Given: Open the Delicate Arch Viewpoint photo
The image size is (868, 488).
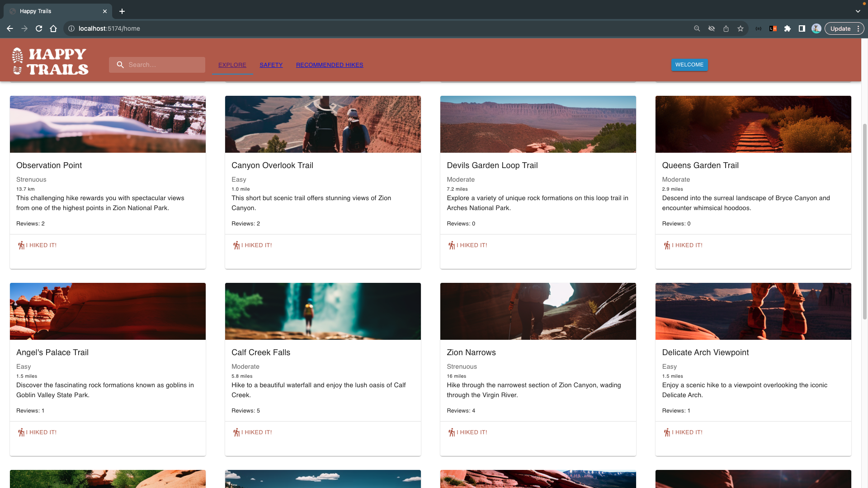Looking at the screenshot, I should [753, 311].
